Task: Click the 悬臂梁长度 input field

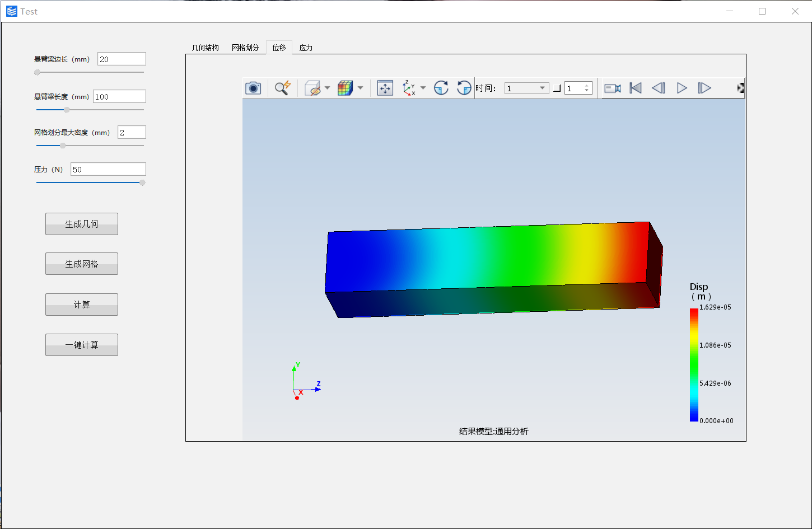Action: coord(119,96)
